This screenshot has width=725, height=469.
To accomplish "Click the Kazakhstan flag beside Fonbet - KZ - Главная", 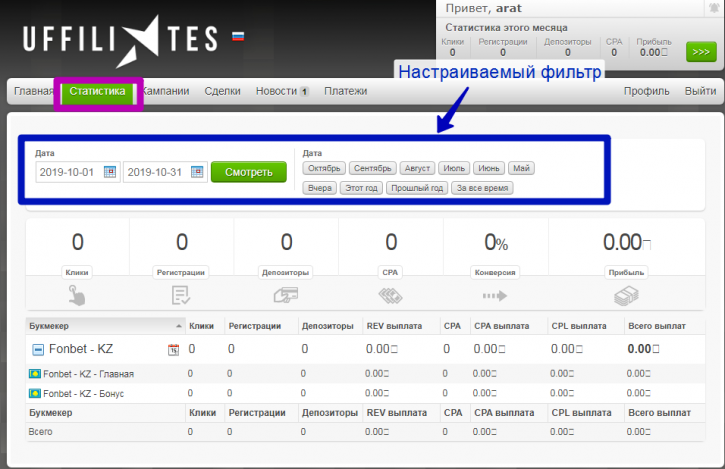I will click(35, 374).
